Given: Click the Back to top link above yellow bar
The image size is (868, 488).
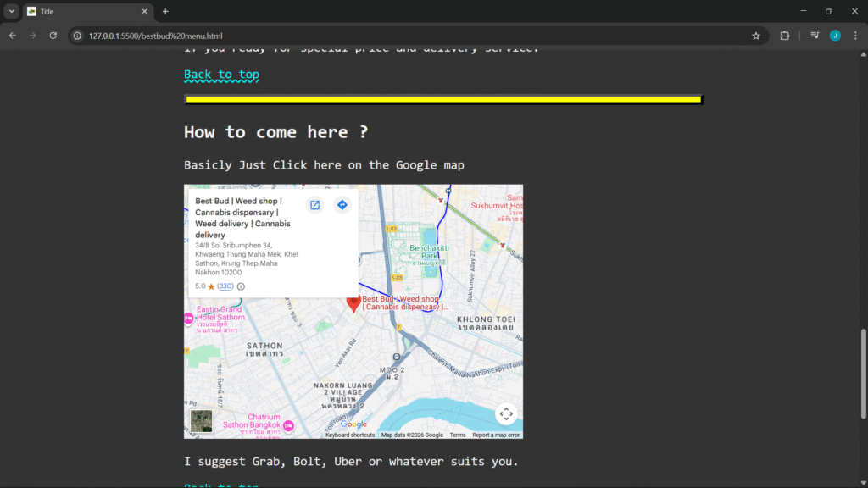Looking at the screenshot, I should pyautogui.click(x=221, y=75).
